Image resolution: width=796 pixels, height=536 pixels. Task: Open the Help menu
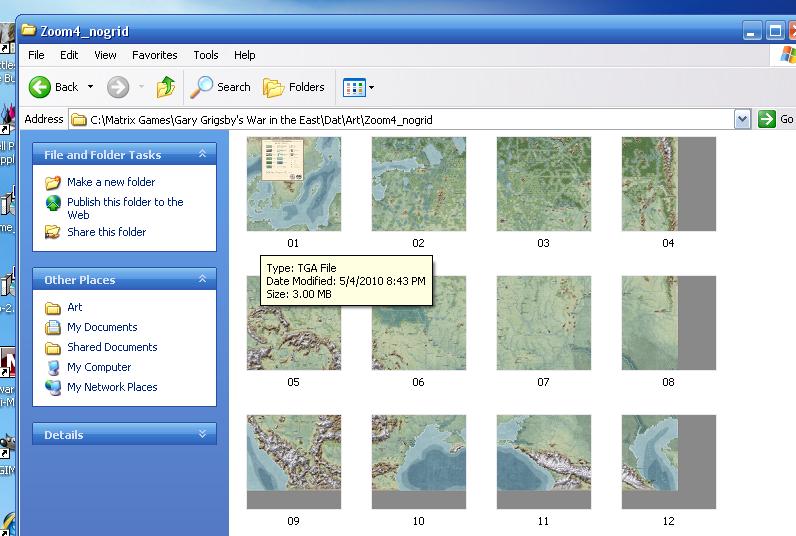tap(244, 55)
